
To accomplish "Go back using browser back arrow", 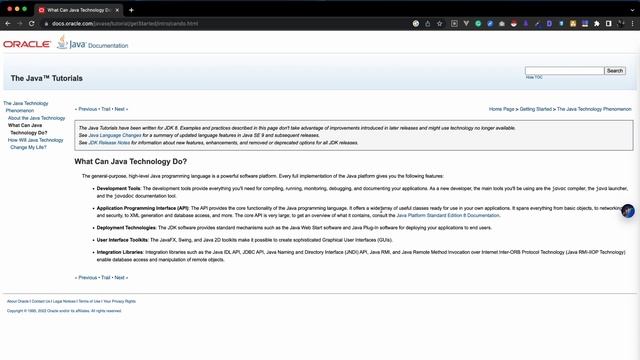I will (8, 24).
